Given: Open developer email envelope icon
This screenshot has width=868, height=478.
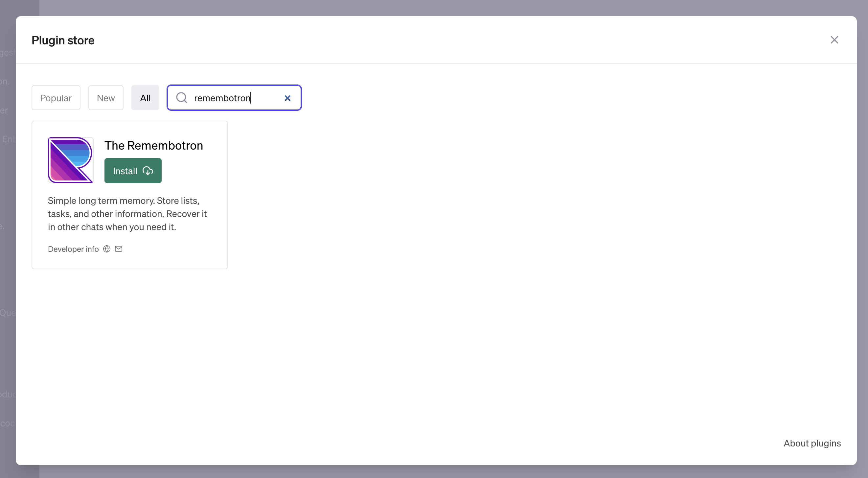Looking at the screenshot, I should pyautogui.click(x=119, y=249).
